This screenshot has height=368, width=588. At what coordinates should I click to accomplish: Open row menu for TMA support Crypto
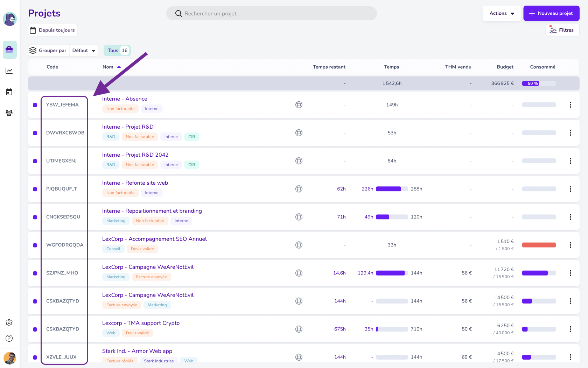click(x=570, y=329)
